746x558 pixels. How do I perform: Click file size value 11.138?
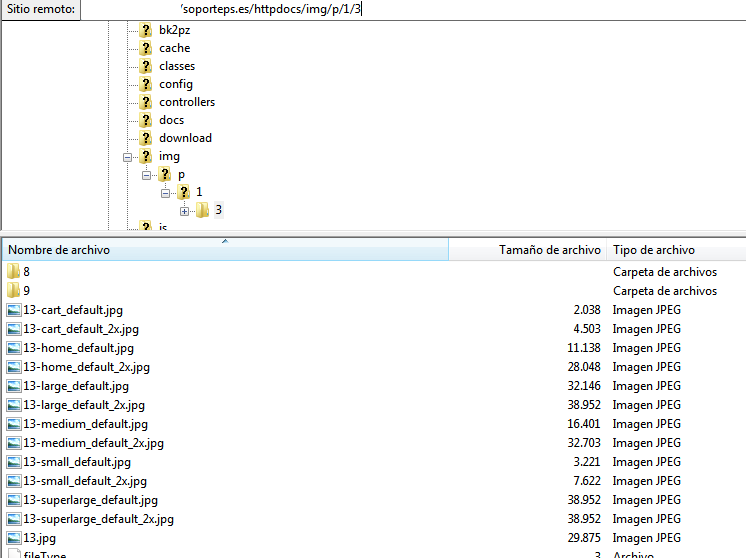click(584, 348)
